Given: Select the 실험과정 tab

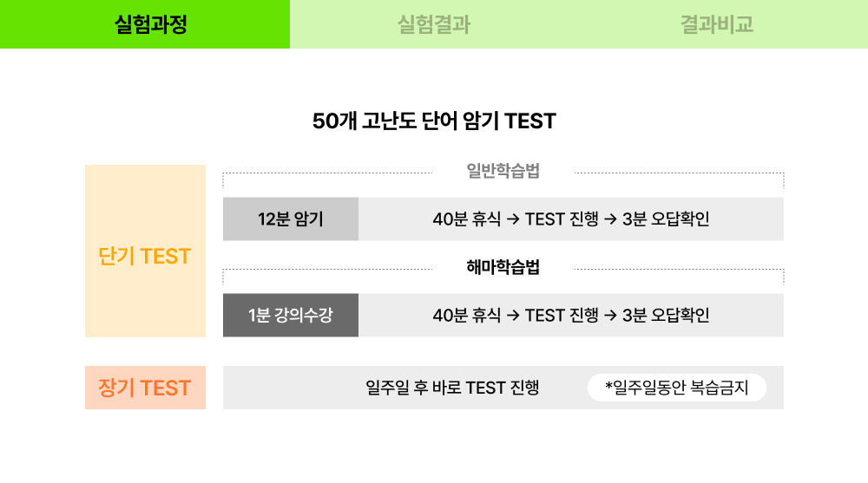Looking at the screenshot, I should [145, 24].
